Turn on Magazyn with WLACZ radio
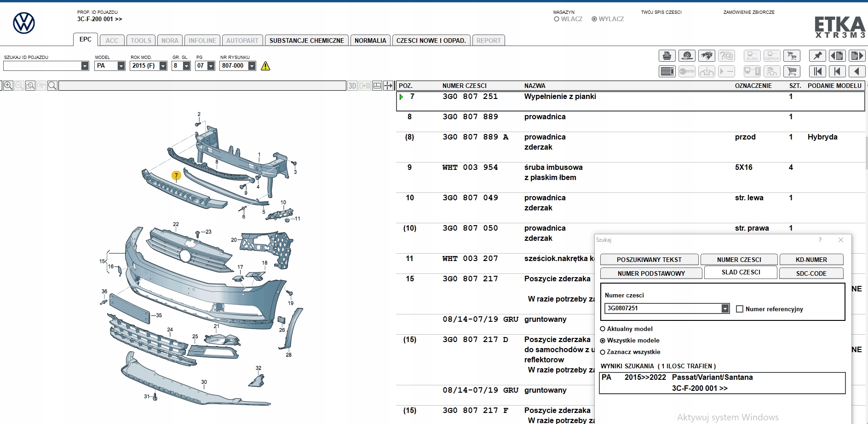Viewport: 868px width, 424px height. pos(557,19)
